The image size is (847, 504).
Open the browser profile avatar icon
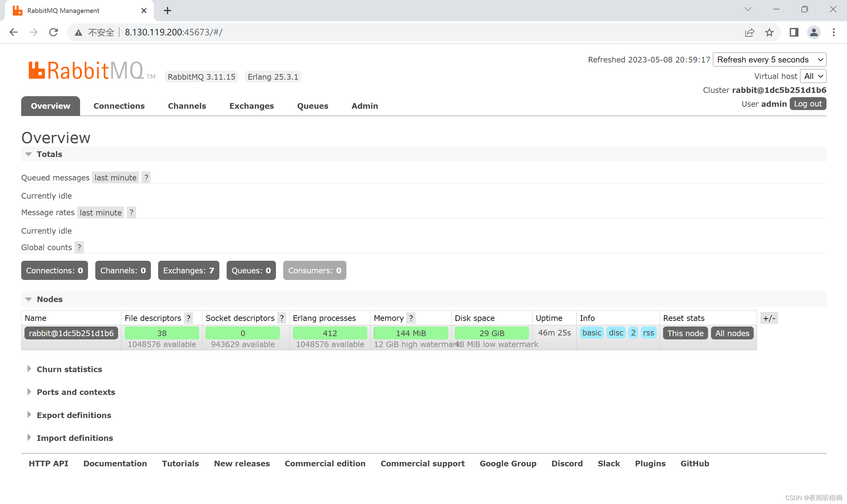click(814, 32)
